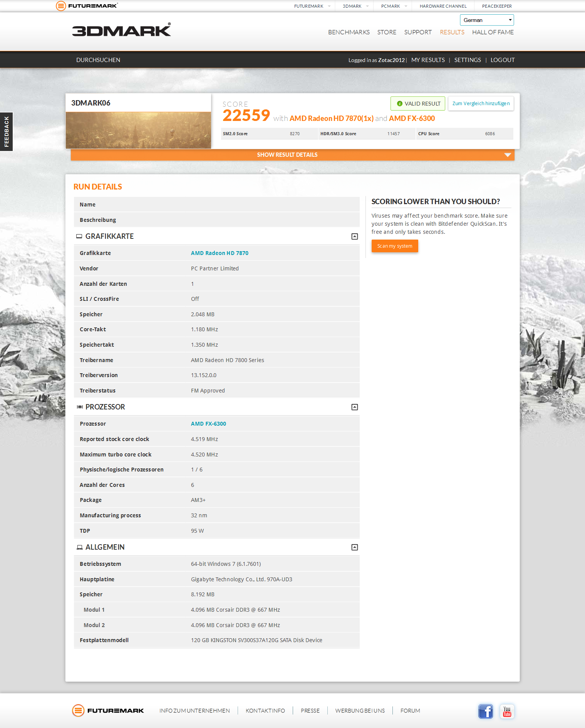
Task: Go to Support page
Action: [418, 32]
